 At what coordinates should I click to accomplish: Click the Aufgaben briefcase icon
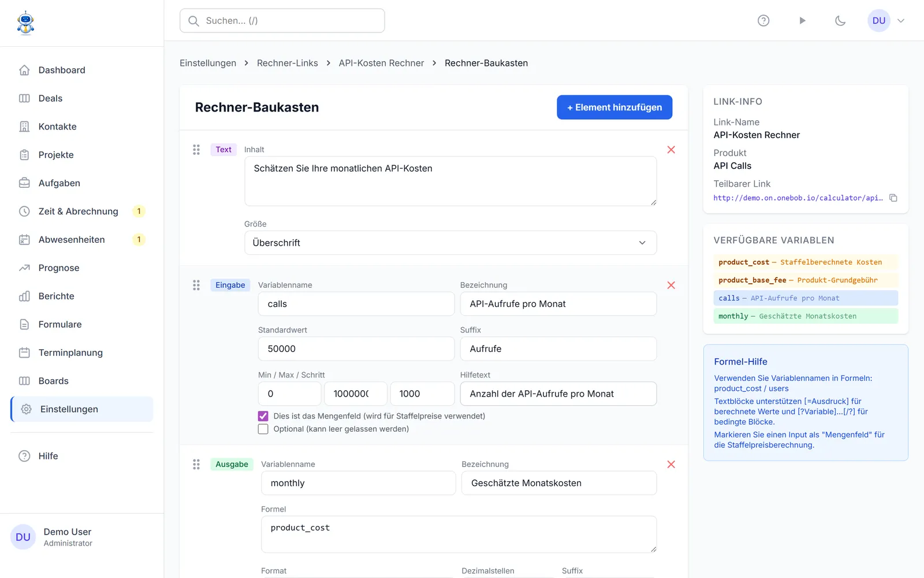tap(24, 183)
